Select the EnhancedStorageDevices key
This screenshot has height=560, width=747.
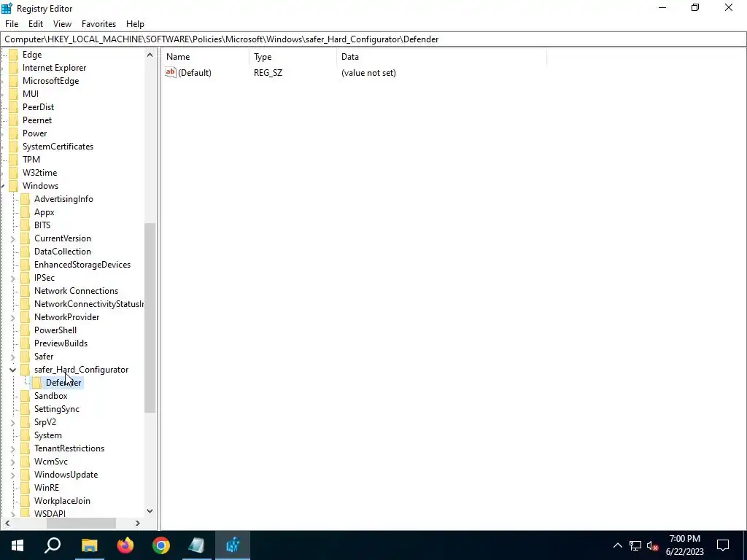click(x=82, y=265)
